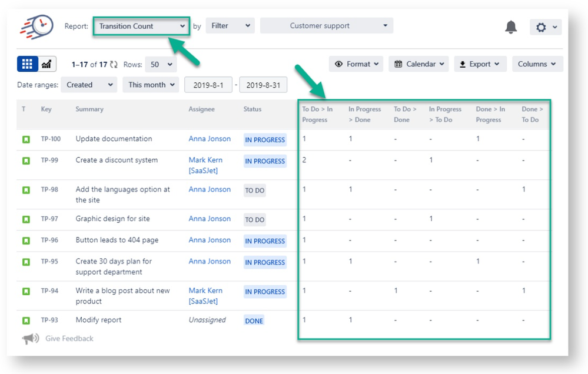The height and width of the screenshot is (374, 588).
Task: Click the refresh results icon
Action: tap(114, 65)
